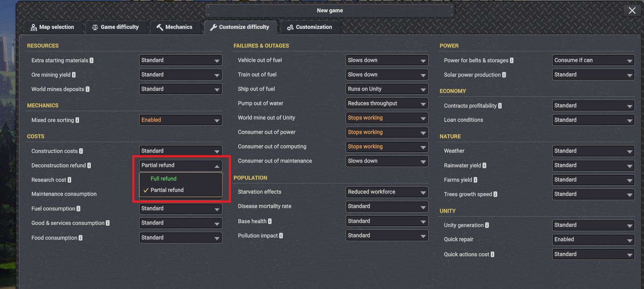The image size is (644, 289).
Task: Open info icon next to Construction costs
Action: pos(81,151)
